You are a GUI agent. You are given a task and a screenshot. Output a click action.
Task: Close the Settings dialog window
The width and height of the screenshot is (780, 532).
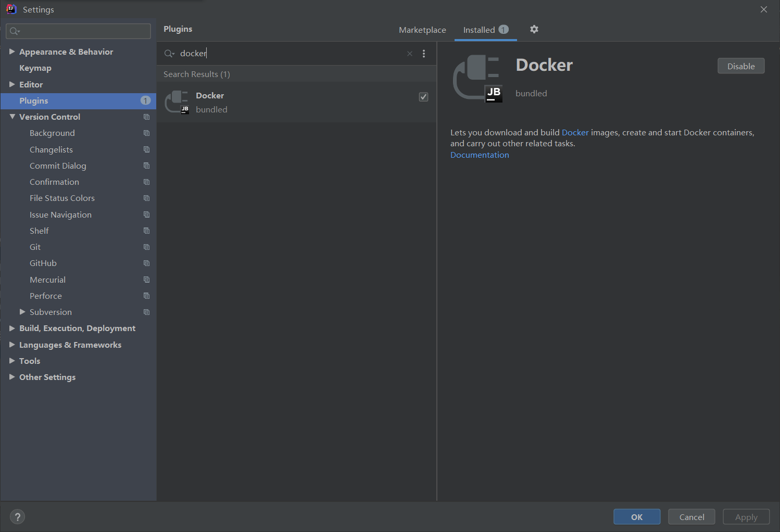click(x=764, y=9)
